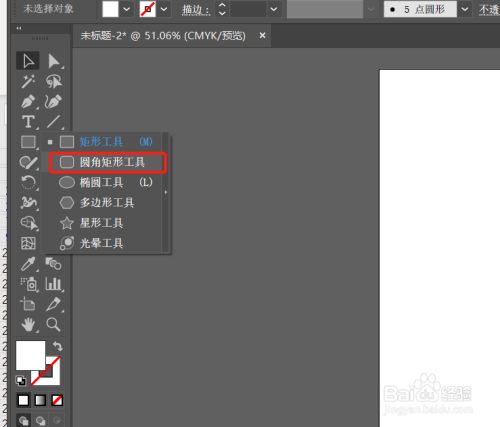
Task: Select the Shape Builder tool
Action: [28, 223]
